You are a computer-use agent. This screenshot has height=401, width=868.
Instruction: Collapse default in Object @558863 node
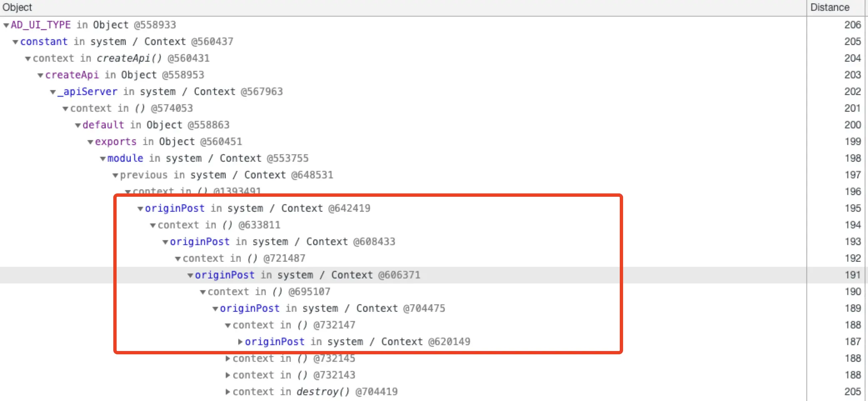(78, 125)
